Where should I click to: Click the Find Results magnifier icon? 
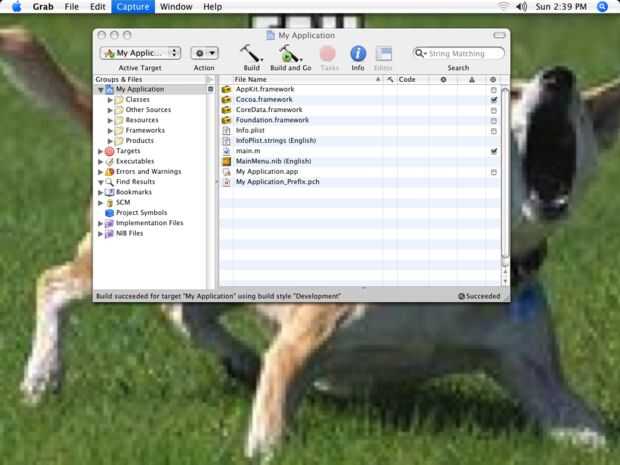(x=110, y=182)
